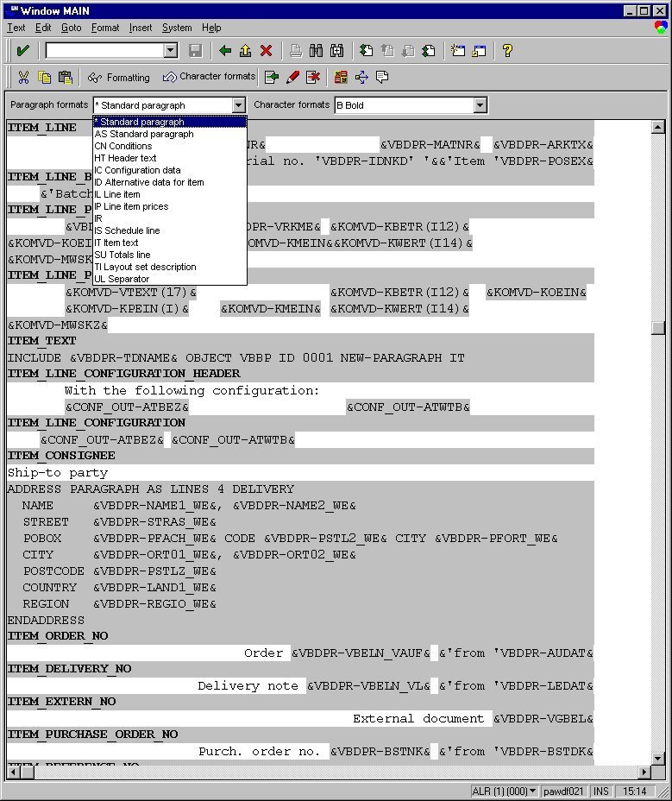This screenshot has height=801, width=672.
Task: Collapse the Paragraph formats dropdown arrow
Action: click(x=239, y=105)
